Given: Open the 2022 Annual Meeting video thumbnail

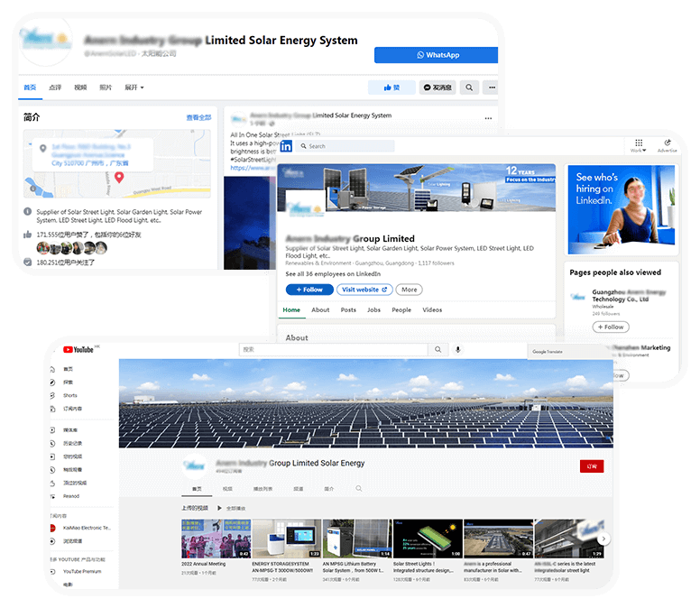Looking at the screenshot, I should pyautogui.click(x=215, y=539).
